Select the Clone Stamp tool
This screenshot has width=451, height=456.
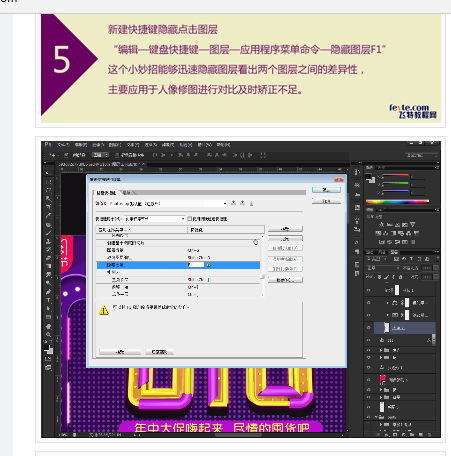(x=49, y=241)
